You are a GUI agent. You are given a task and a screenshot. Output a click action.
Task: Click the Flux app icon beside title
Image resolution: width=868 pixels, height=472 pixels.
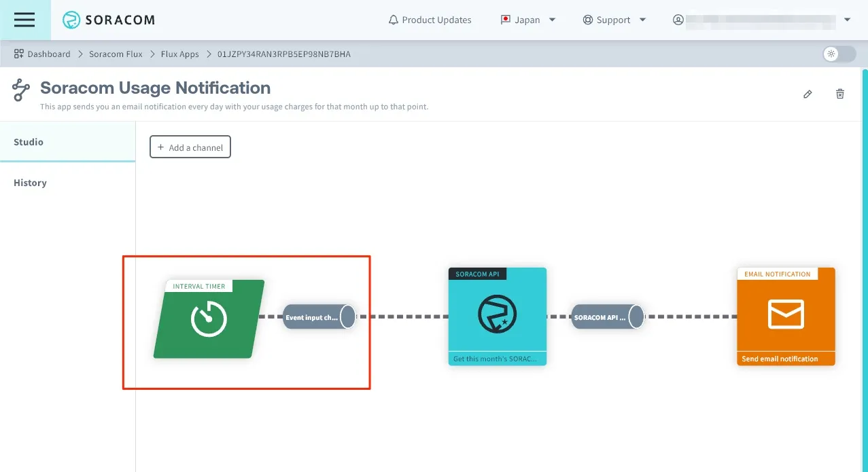22,90
